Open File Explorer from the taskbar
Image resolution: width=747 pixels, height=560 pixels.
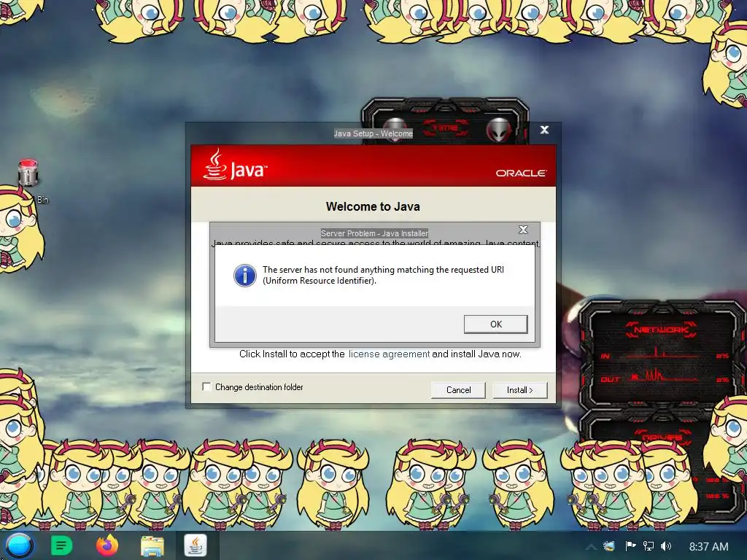pos(152,545)
